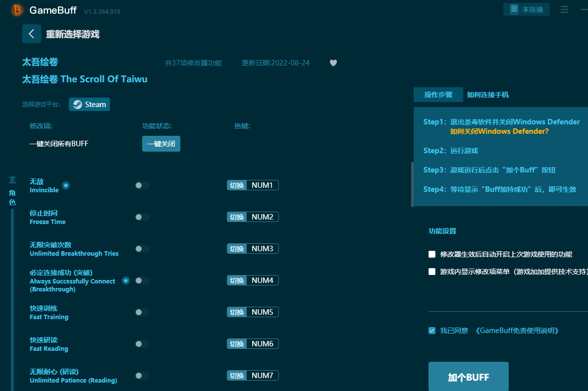Click the GameBuff logo icon
The width and height of the screenshot is (588, 391).
click(17, 10)
